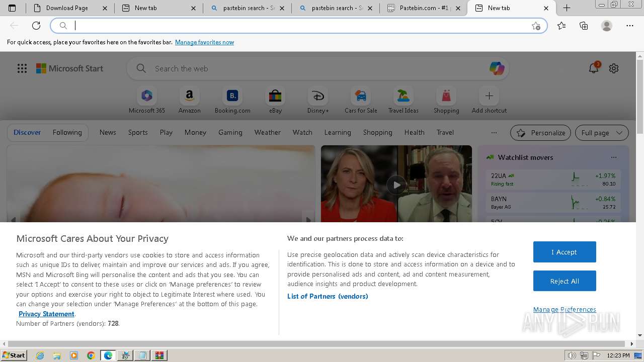Switch to the first New tab
644x362 pixels.
point(158,8)
